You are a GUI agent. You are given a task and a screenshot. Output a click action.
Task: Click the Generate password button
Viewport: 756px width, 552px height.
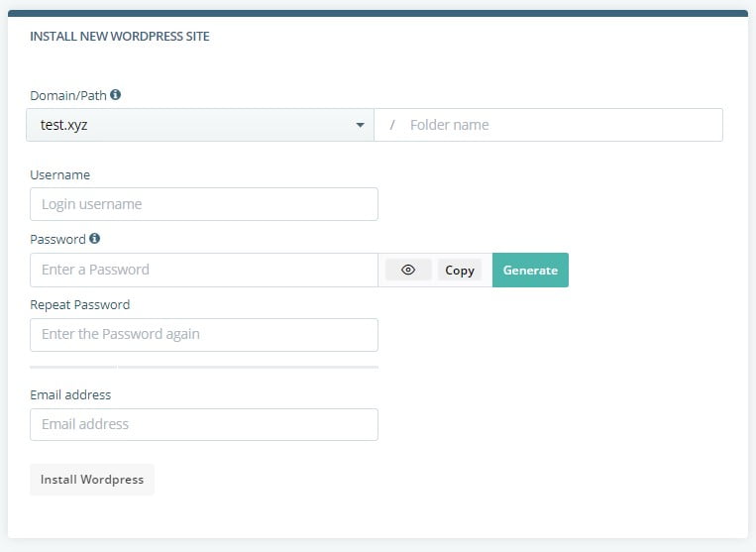(x=530, y=270)
